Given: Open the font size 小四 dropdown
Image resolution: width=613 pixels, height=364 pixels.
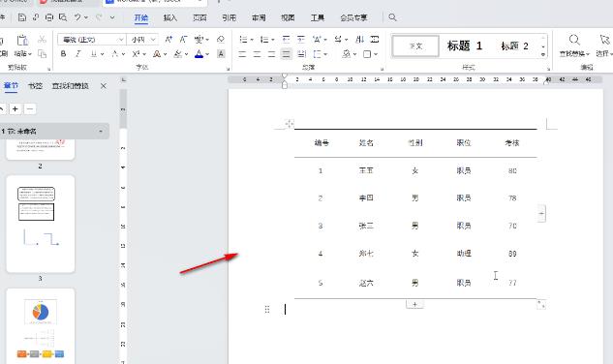Looking at the screenshot, I should 153,40.
